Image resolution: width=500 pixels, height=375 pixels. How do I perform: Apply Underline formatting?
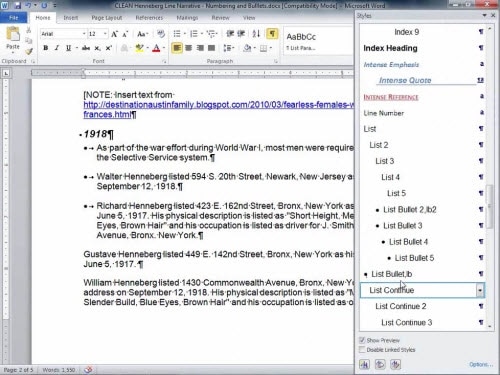point(68,48)
